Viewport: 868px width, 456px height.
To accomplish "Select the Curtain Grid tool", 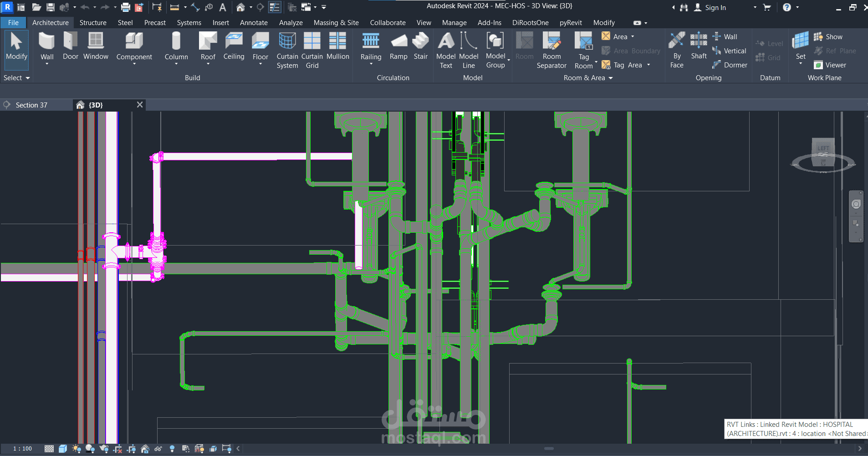I will coord(312,50).
